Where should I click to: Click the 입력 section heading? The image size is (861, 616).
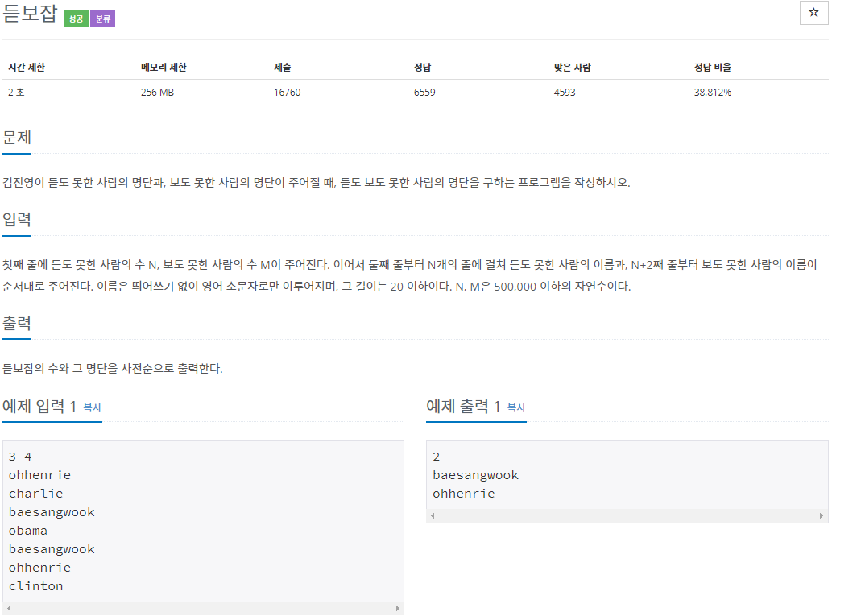click(x=16, y=220)
